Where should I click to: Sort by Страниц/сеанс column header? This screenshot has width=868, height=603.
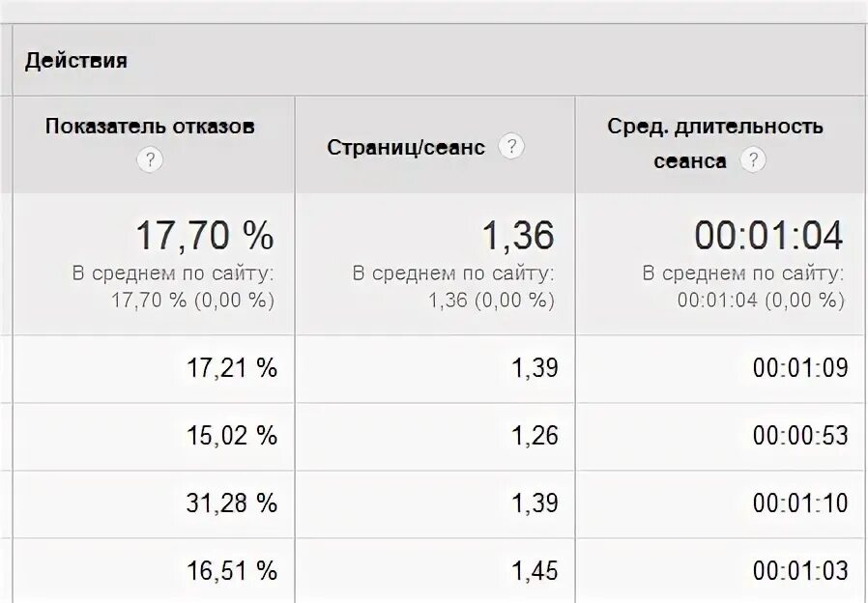pos(406,147)
